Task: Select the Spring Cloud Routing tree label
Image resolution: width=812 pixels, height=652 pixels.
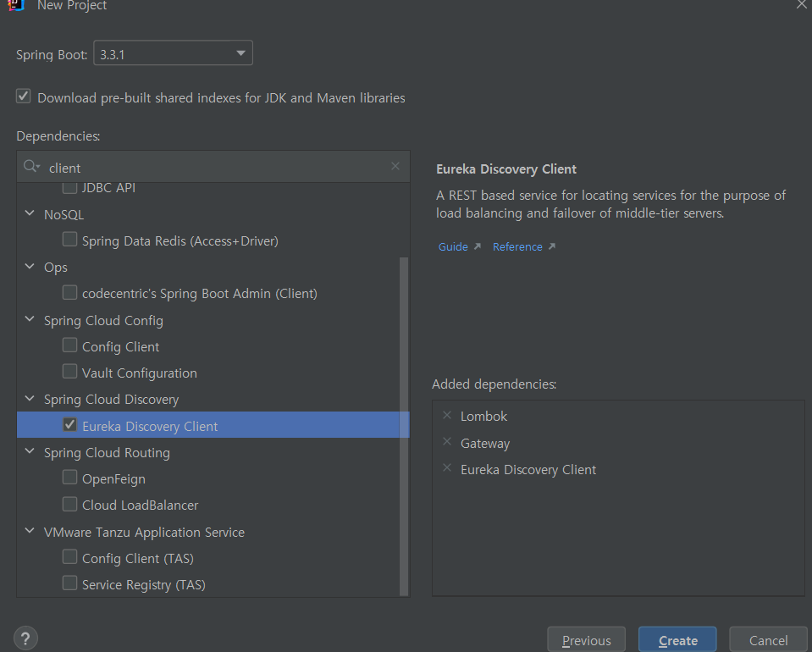Action: coord(107,453)
